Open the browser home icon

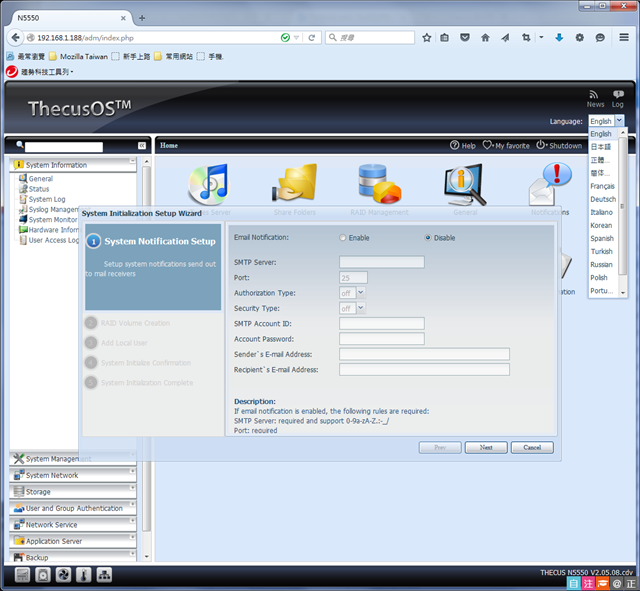485,38
